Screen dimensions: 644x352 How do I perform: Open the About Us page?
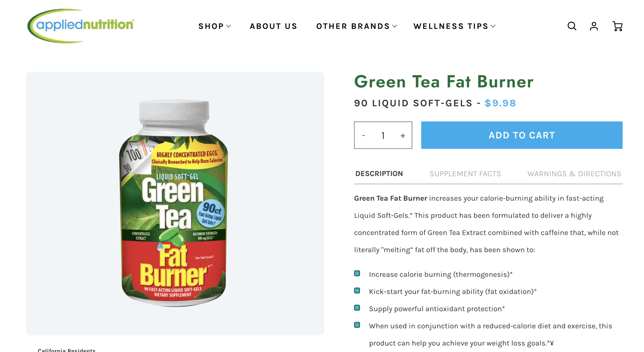tap(274, 26)
